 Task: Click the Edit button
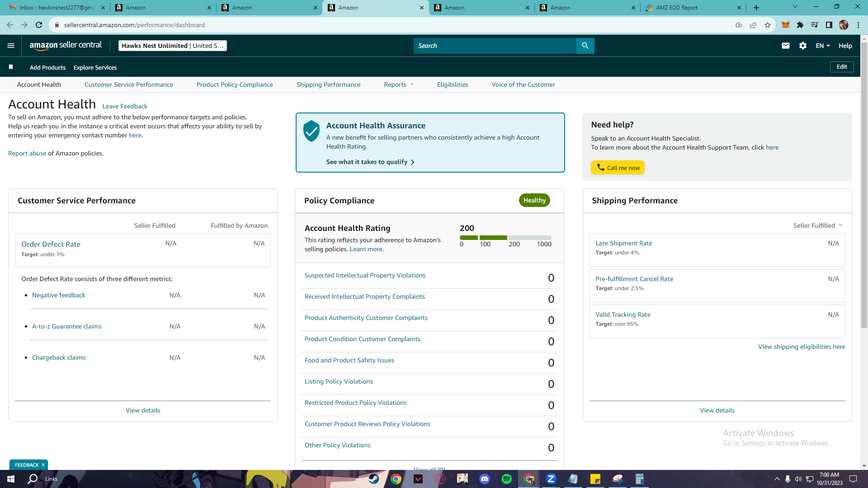(x=842, y=67)
